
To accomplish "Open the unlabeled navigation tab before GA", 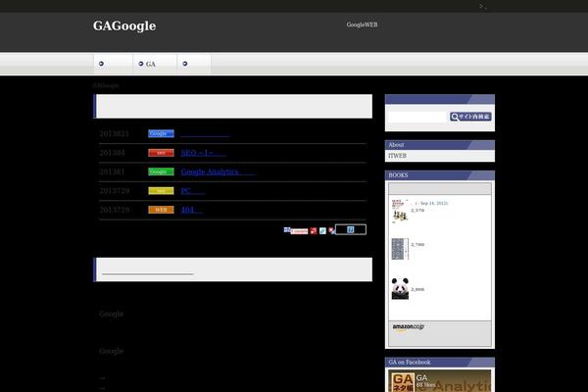I will 113,64.
